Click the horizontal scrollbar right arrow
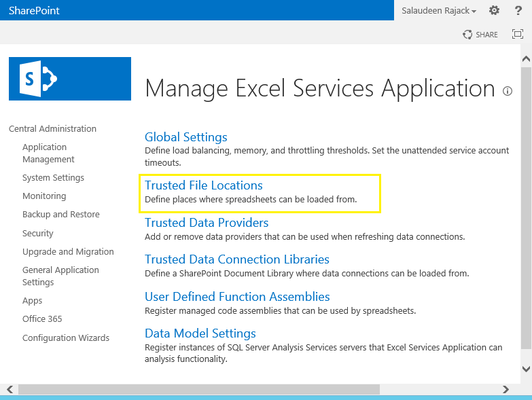532x400 pixels. click(x=506, y=389)
